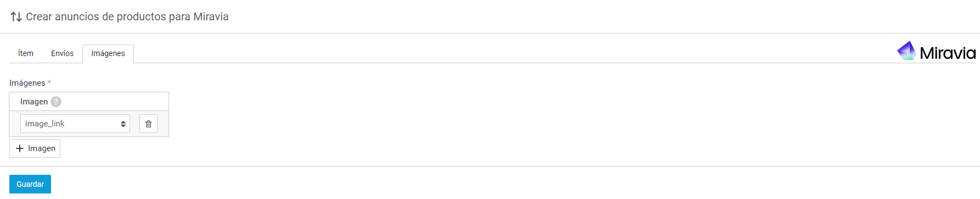Select the Imágenes tab

pyautogui.click(x=108, y=53)
